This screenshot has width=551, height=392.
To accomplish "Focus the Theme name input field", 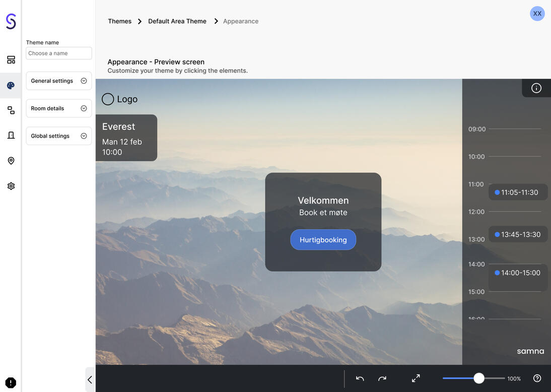I will (59, 53).
